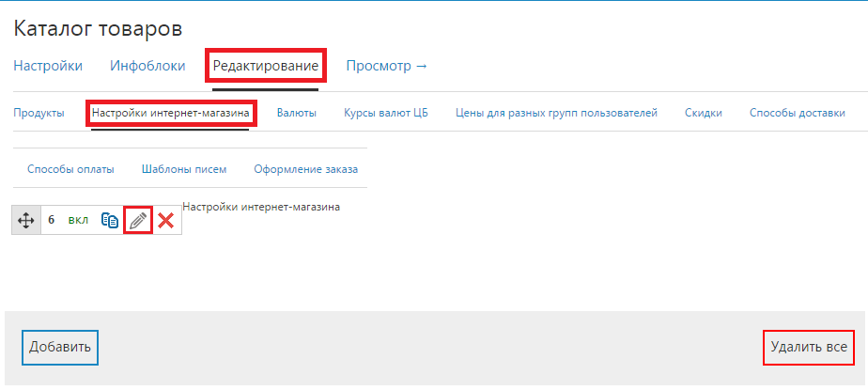
Task: Open the Валюты section
Action: pyautogui.click(x=296, y=113)
